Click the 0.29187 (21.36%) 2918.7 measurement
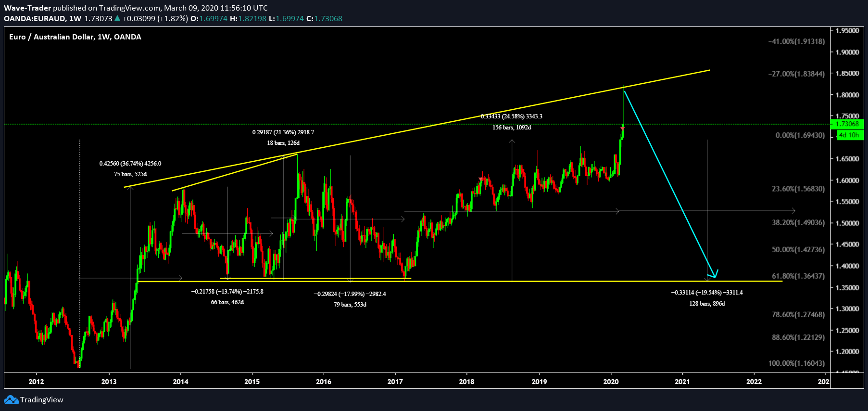Image resolution: width=868 pixels, height=411 pixels. pos(283,132)
